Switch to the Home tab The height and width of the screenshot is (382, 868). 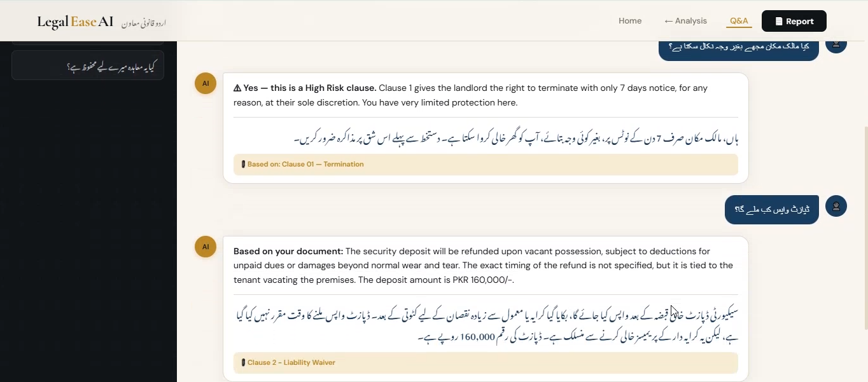(630, 20)
